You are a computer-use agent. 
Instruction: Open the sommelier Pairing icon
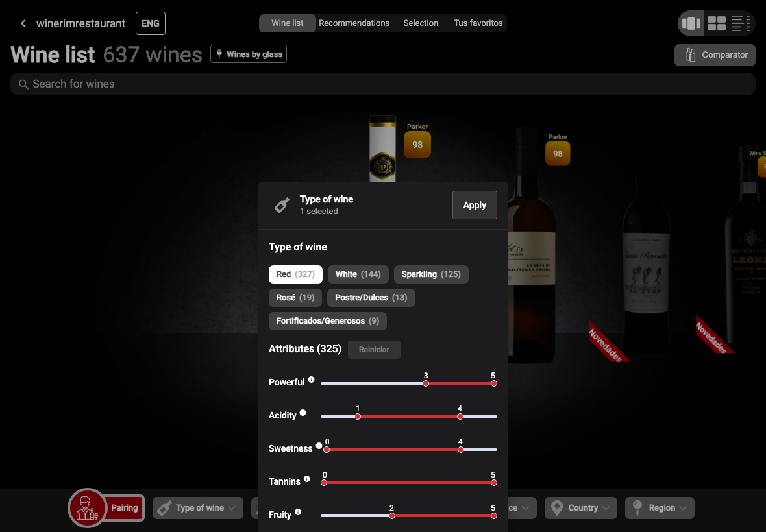pos(88,508)
